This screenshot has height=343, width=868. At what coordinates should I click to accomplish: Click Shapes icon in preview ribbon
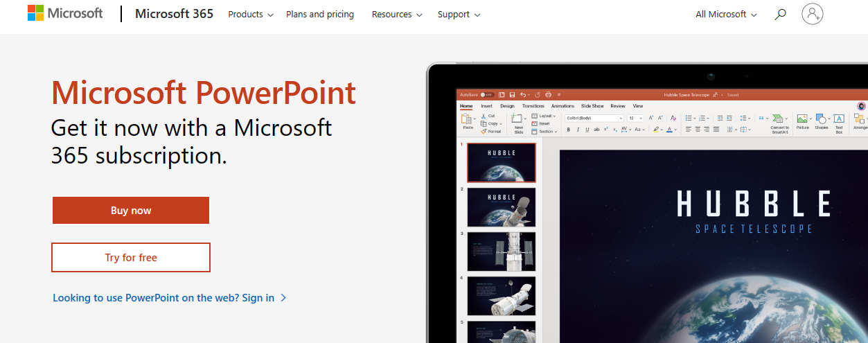coord(821,118)
